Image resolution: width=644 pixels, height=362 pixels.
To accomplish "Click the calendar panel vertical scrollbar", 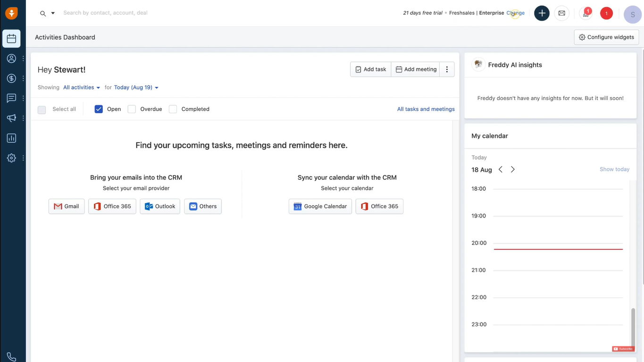I will [x=633, y=327].
